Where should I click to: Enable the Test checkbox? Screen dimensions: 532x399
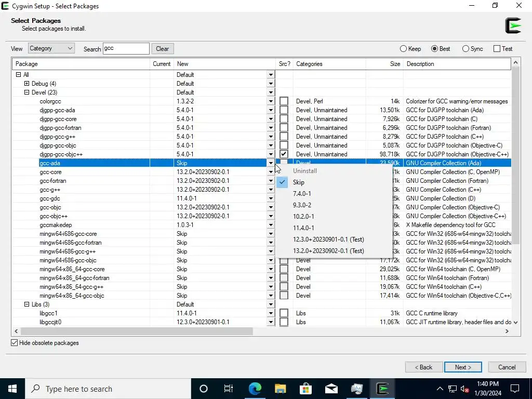497,48
